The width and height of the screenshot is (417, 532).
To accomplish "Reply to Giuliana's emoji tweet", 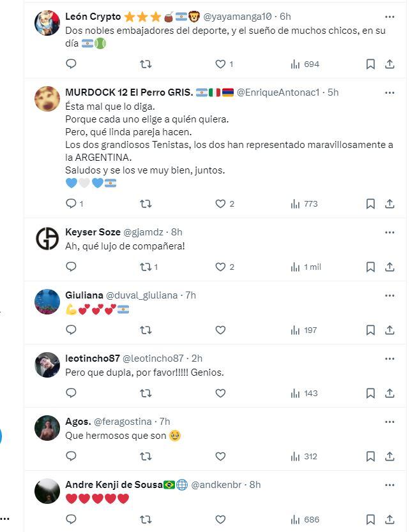I will click(72, 330).
